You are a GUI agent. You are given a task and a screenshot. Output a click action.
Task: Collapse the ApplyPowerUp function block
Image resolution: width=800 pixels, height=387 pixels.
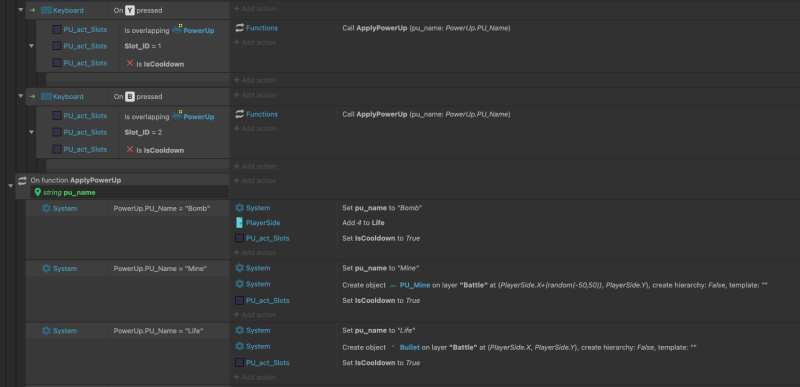pos(11,186)
